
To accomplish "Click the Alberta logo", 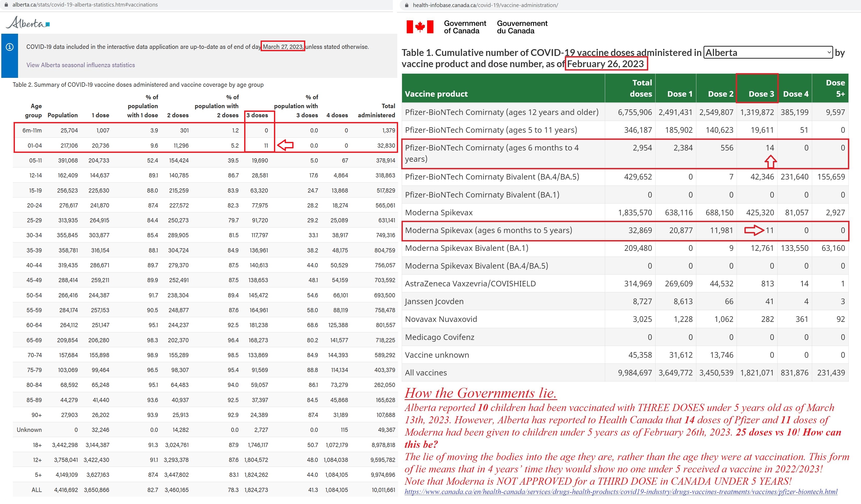I will click(x=28, y=22).
